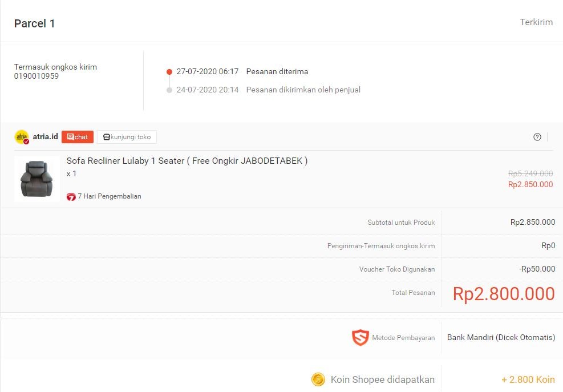563x392 pixels.
Task: Open the Sofa Recliner product thumbnail
Action: pyautogui.click(x=37, y=179)
